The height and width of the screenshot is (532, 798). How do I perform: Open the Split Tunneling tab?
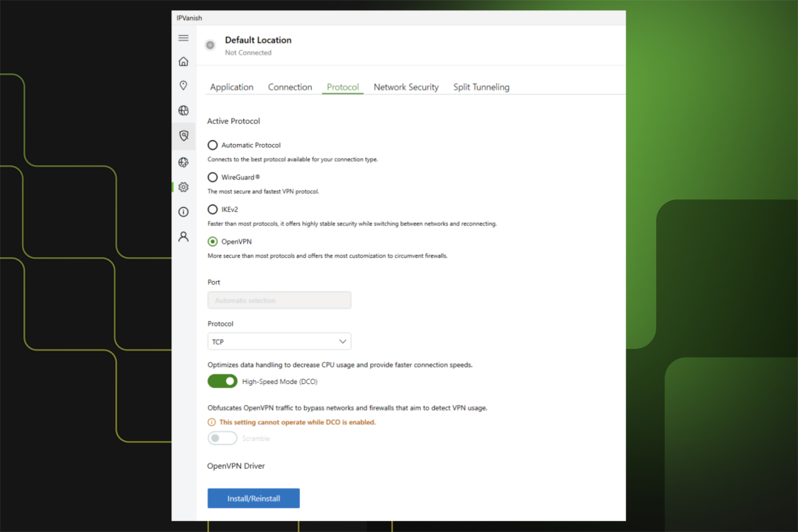[482, 87]
